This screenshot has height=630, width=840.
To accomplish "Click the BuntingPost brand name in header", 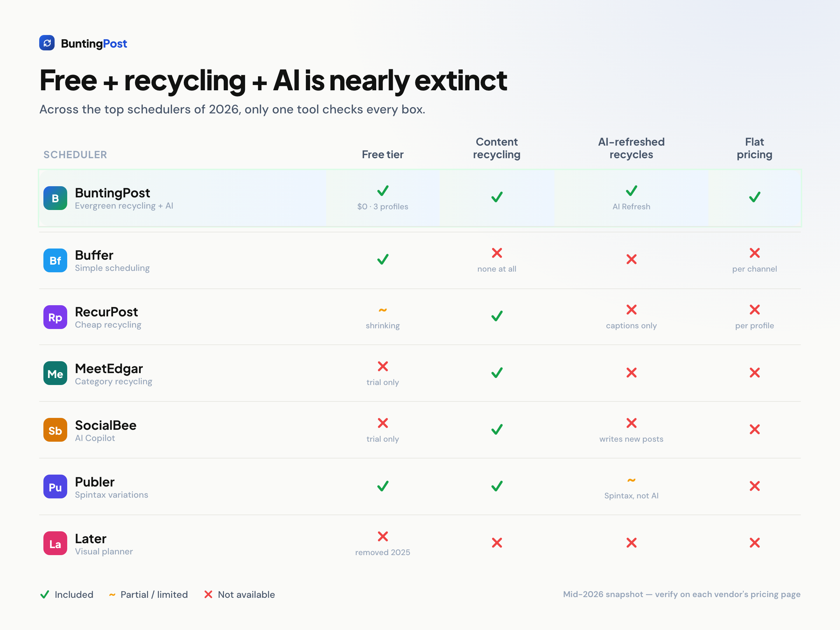I will coord(94,44).
